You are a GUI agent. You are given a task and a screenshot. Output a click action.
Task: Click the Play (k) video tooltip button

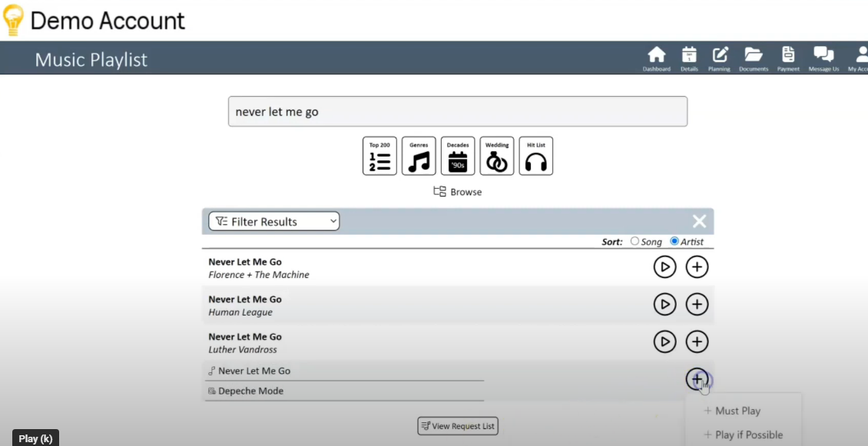click(x=35, y=439)
